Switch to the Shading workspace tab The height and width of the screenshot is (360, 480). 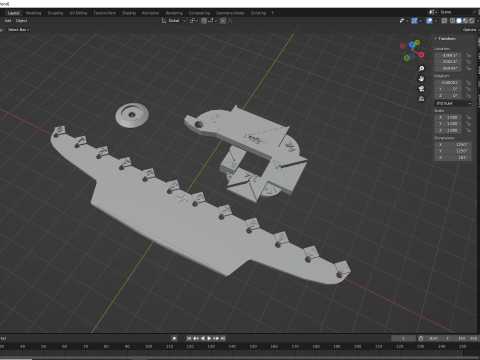pyautogui.click(x=129, y=13)
